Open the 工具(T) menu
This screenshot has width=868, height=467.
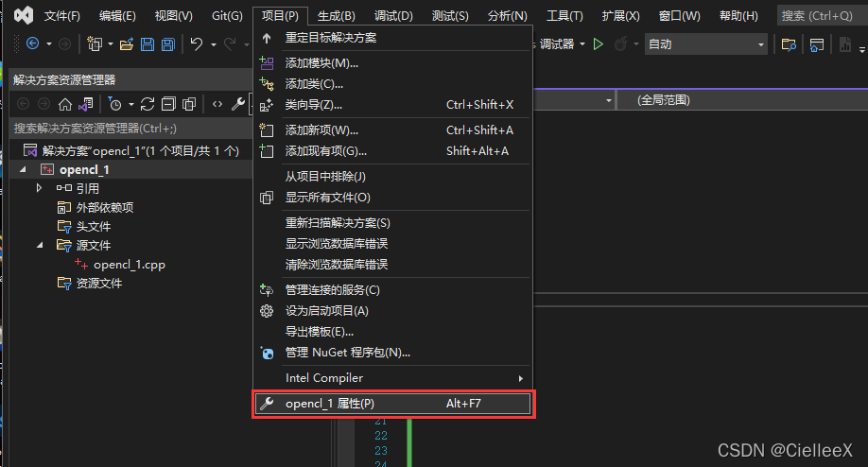click(x=564, y=16)
